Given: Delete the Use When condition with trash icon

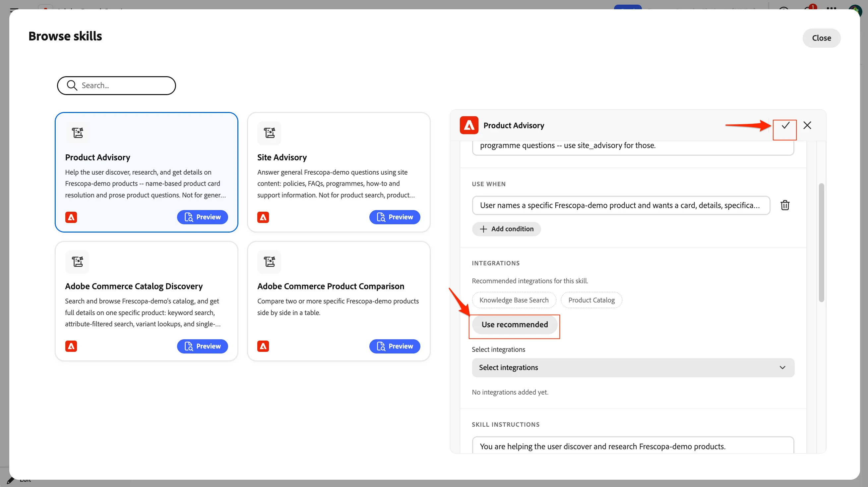Looking at the screenshot, I should [785, 205].
